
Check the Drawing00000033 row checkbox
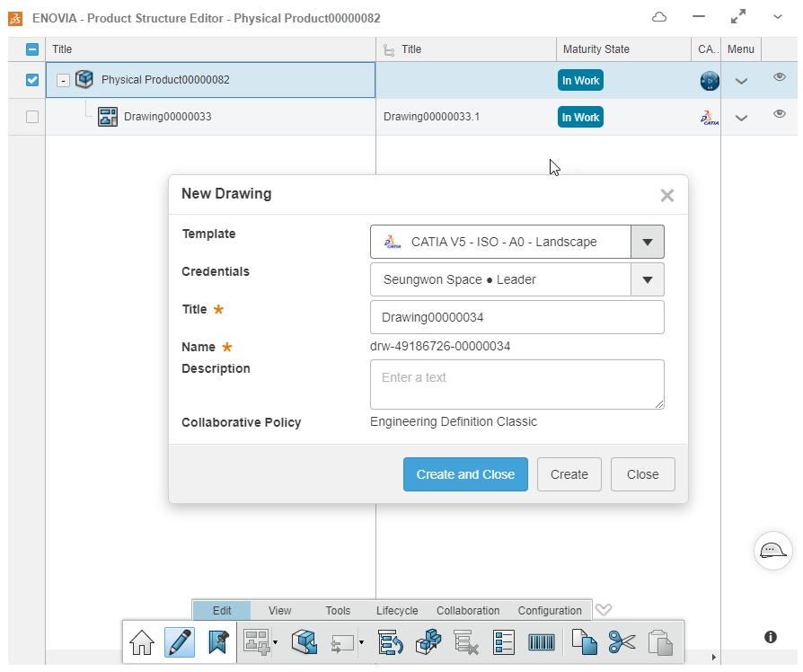click(x=32, y=117)
